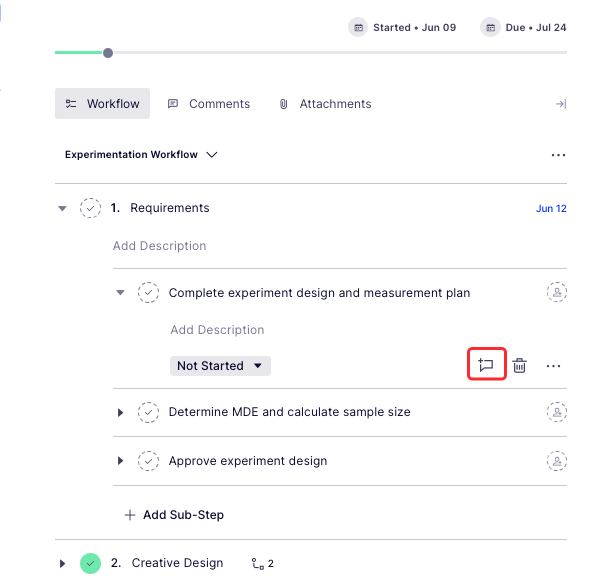Assign user to Complete experiment design step
Image resolution: width=600 pixels, height=584 pixels.
(556, 292)
